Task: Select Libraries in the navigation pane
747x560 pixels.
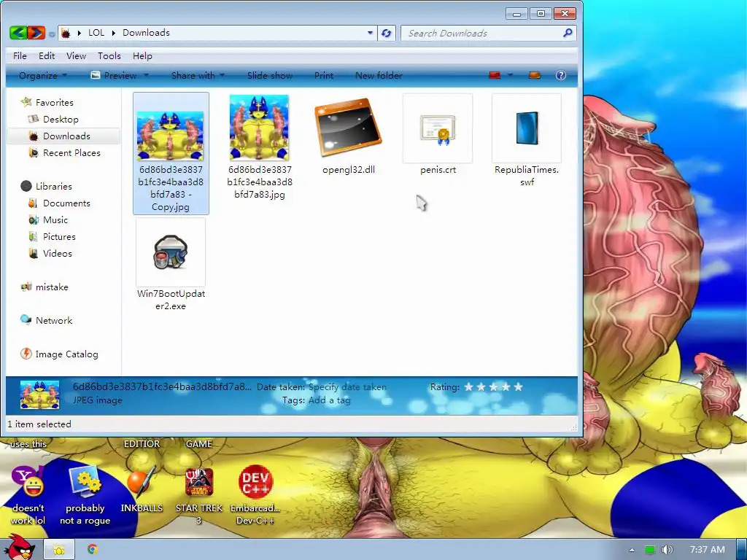Action: tap(53, 186)
